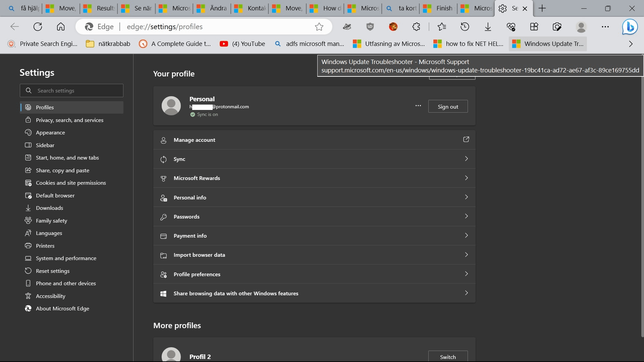Open the Browser essentials heart icon
The image size is (644, 362).
point(511,27)
